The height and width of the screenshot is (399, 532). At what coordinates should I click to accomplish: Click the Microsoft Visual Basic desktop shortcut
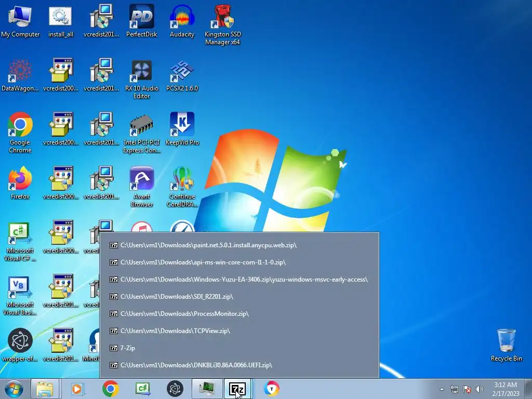click(x=20, y=295)
